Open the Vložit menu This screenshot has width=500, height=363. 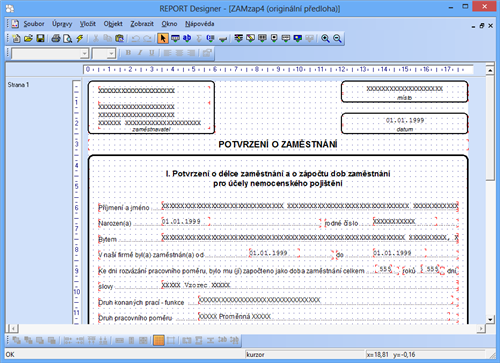click(88, 24)
